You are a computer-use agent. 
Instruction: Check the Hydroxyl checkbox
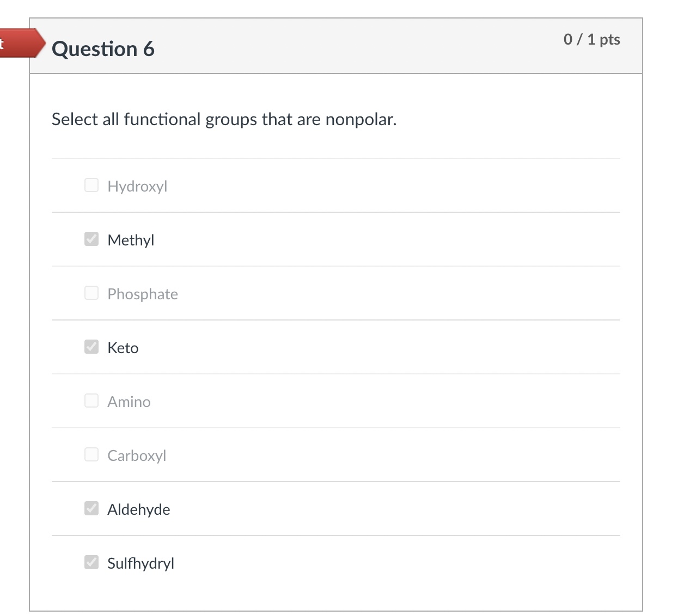(91, 185)
